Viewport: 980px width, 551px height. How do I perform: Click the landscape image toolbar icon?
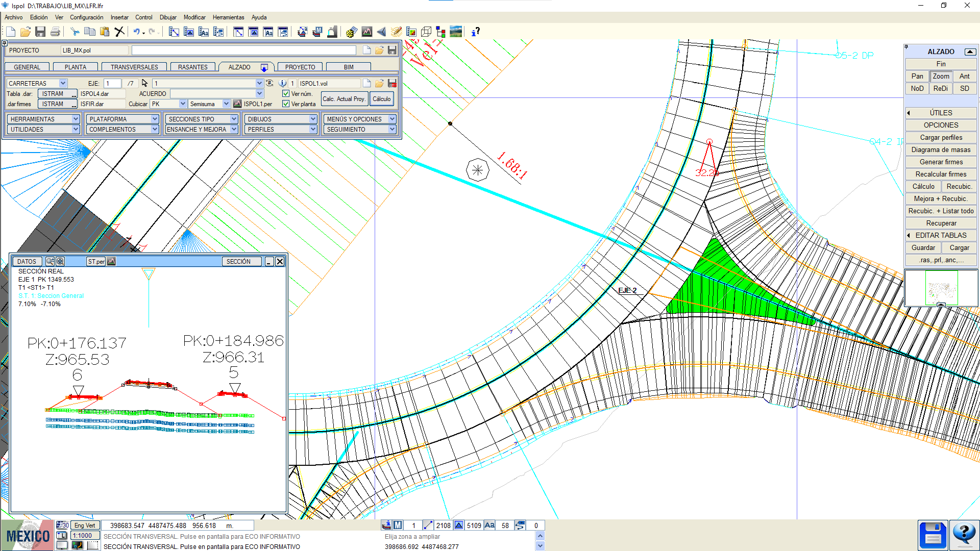tap(456, 32)
